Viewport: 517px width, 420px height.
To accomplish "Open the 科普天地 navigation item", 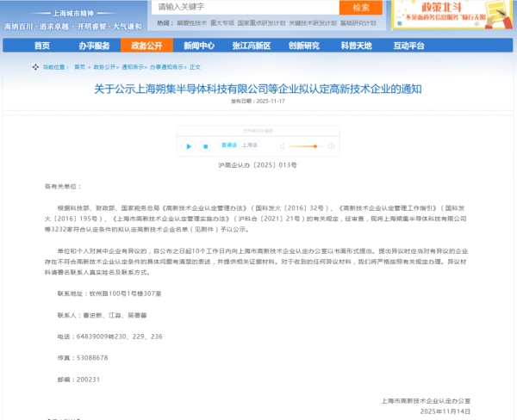I will [356, 45].
